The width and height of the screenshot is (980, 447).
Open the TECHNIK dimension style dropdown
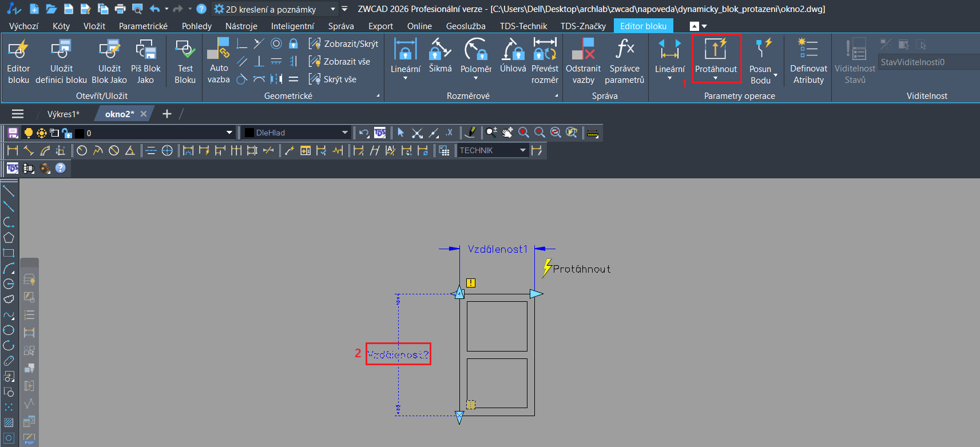point(522,150)
